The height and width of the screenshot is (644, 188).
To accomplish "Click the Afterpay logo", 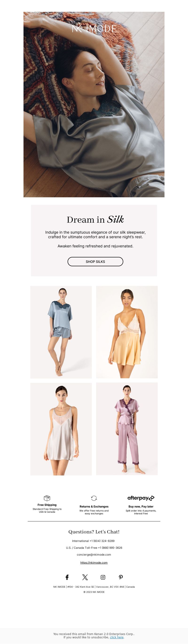I will pyautogui.click(x=141, y=498).
